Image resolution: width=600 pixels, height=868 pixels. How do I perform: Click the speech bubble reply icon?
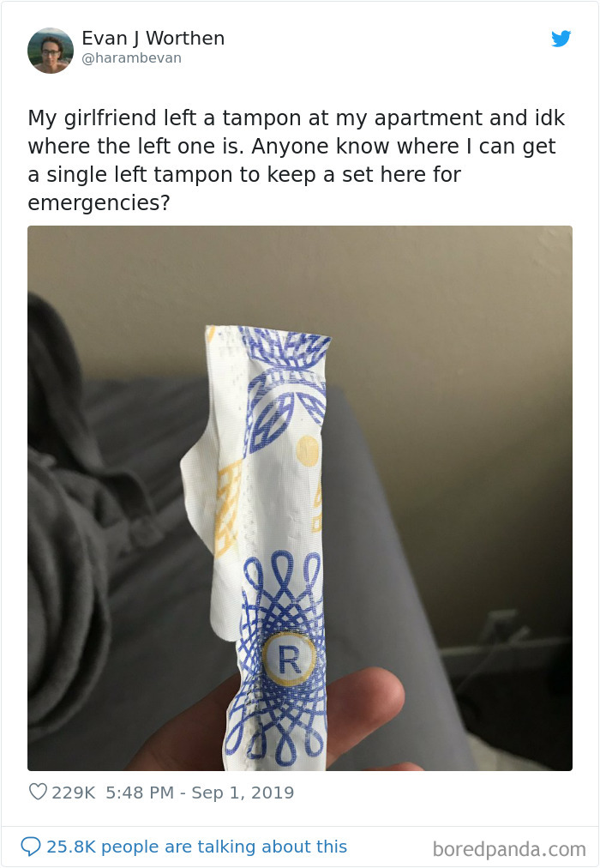(x=30, y=847)
